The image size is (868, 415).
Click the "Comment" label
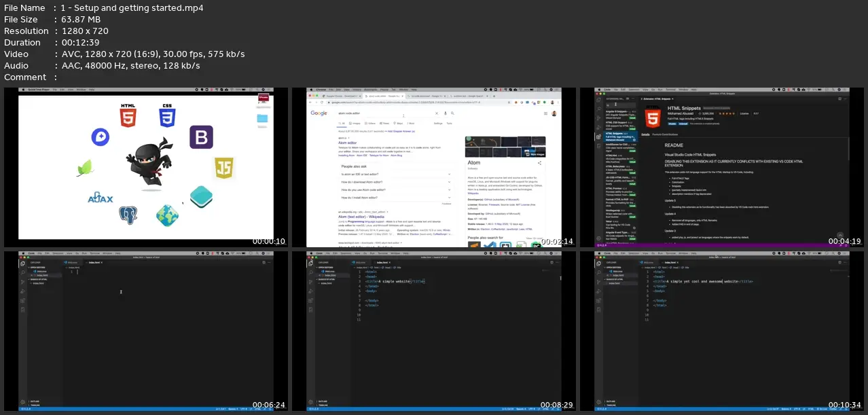25,77
